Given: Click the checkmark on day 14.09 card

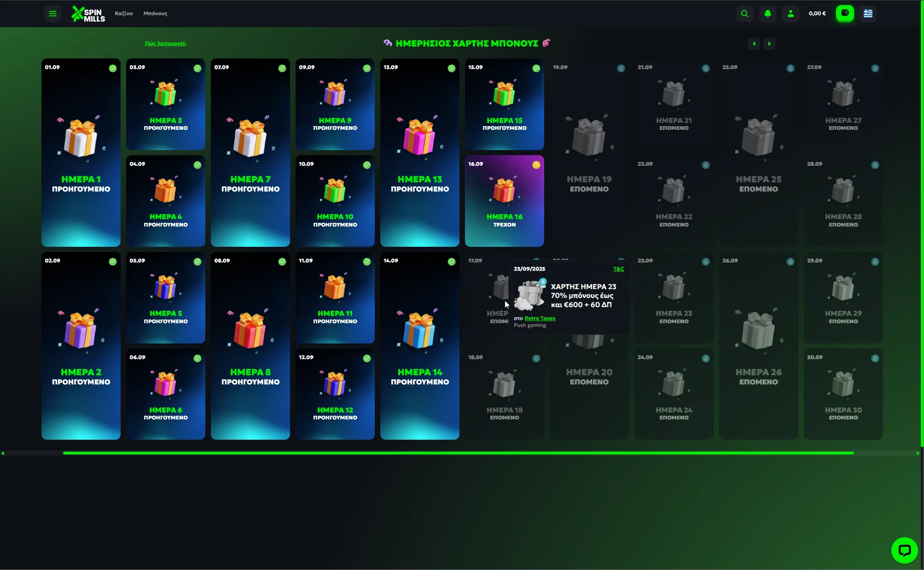Looking at the screenshot, I should point(451,262).
